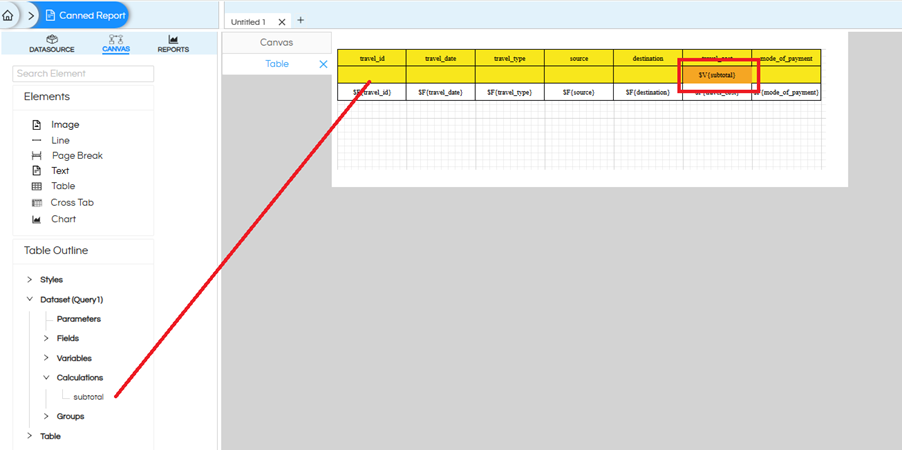
Task: Click the $F{mode_of_payment} detail cell
Action: coord(786,92)
